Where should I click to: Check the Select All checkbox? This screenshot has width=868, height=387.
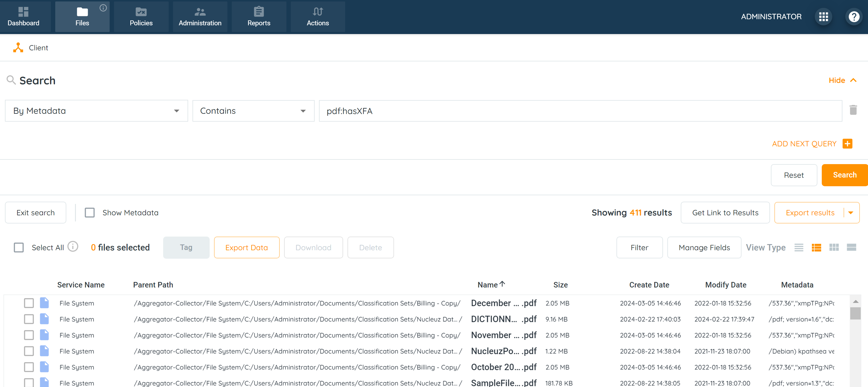click(x=19, y=248)
